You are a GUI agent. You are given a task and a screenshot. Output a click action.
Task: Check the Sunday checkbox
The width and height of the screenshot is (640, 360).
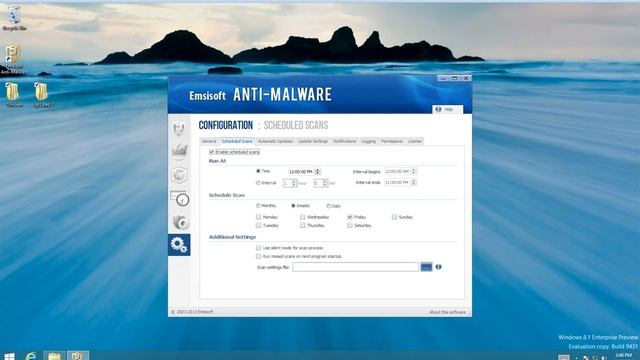coord(394,217)
